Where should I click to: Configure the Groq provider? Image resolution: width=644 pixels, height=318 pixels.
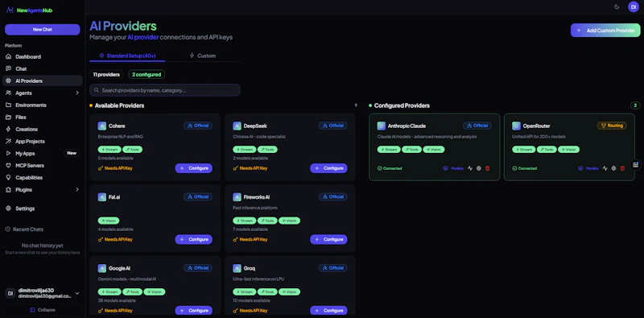coord(328,311)
